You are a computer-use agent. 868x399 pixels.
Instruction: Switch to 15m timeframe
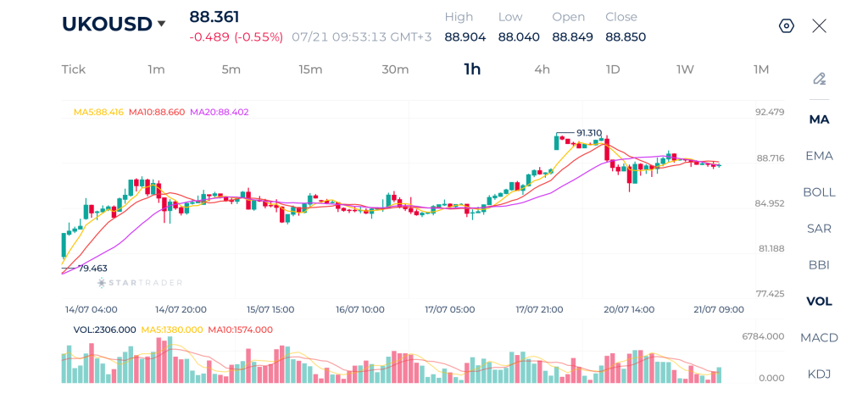(310, 69)
